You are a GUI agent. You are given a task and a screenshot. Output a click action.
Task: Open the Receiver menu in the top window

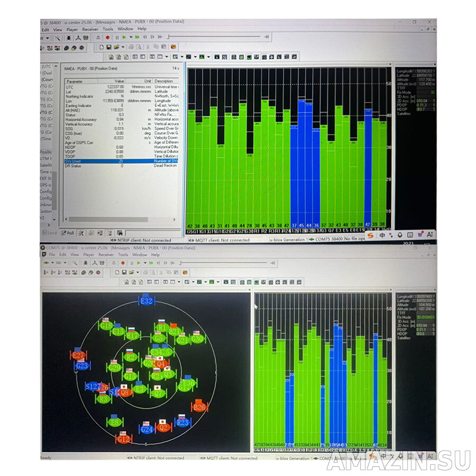pos(90,29)
